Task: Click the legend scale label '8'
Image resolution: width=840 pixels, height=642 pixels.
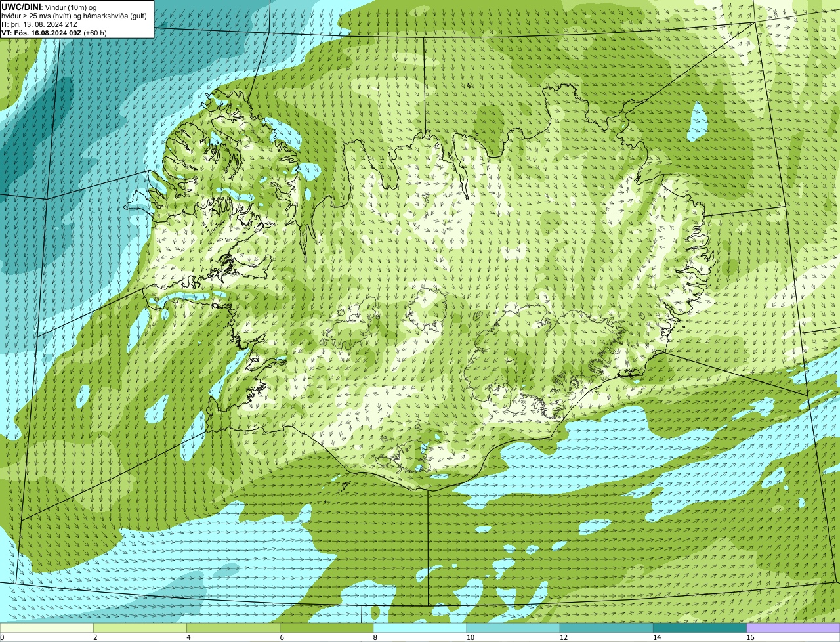Action: 375,637
